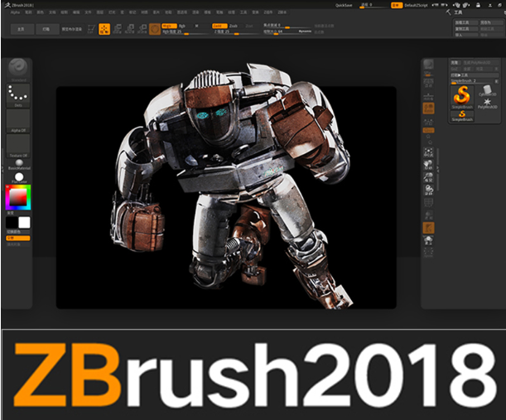Select the black secondary color swatch

pyautogui.click(x=12, y=223)
